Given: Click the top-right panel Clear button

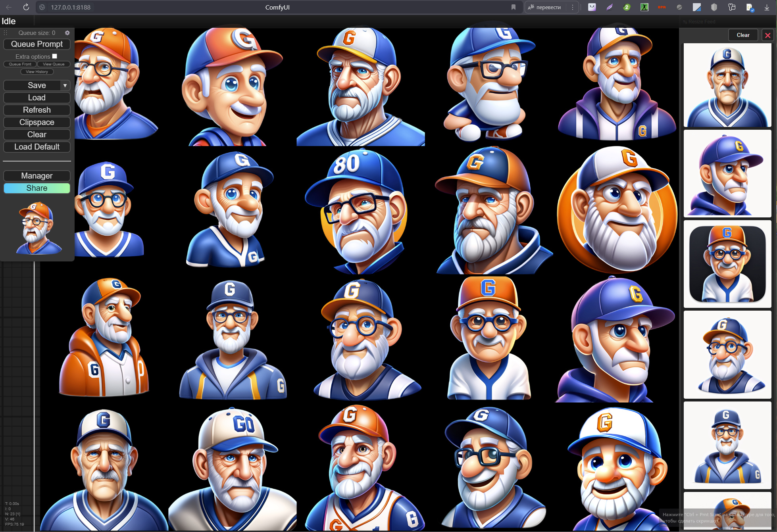Looking at the screenshot, I should 743,34.
